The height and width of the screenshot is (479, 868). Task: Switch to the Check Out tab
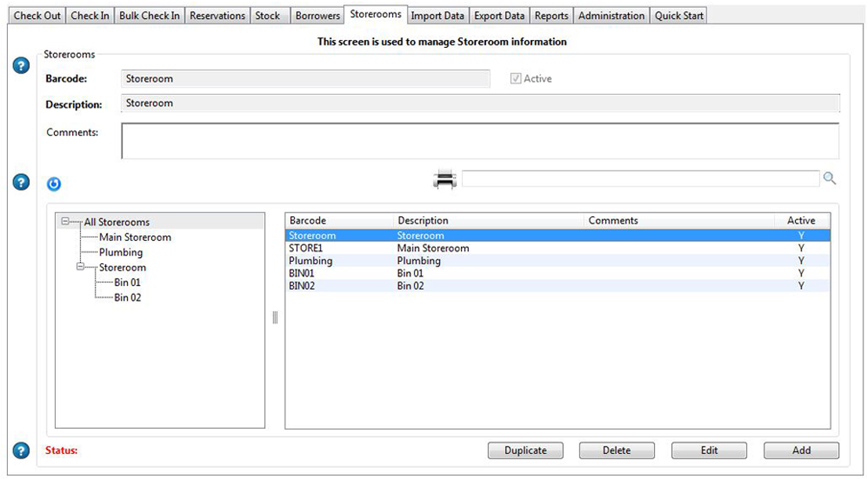coord(37,16)
